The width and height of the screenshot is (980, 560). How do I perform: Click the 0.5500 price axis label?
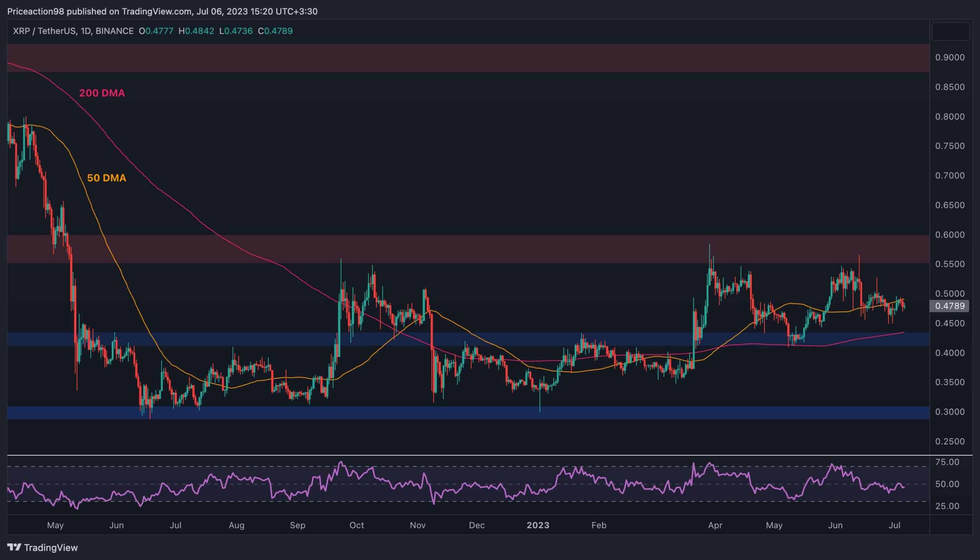(950, 264)
